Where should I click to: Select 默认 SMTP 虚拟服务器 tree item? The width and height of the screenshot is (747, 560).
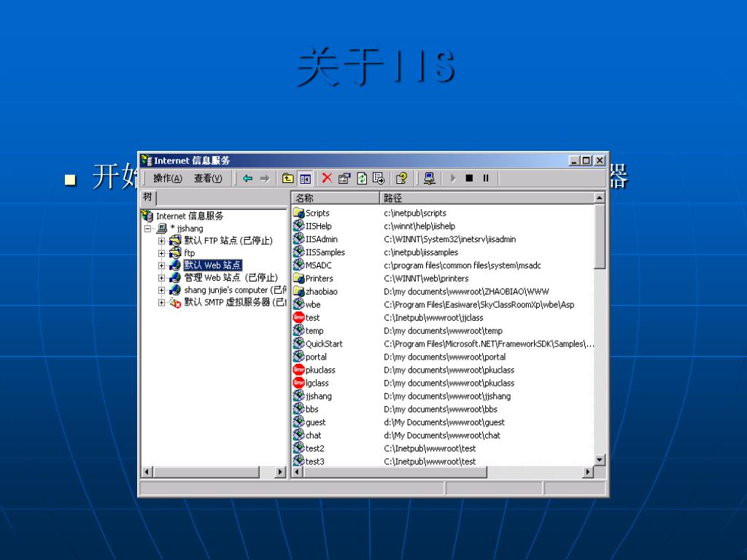click(235, 303)
